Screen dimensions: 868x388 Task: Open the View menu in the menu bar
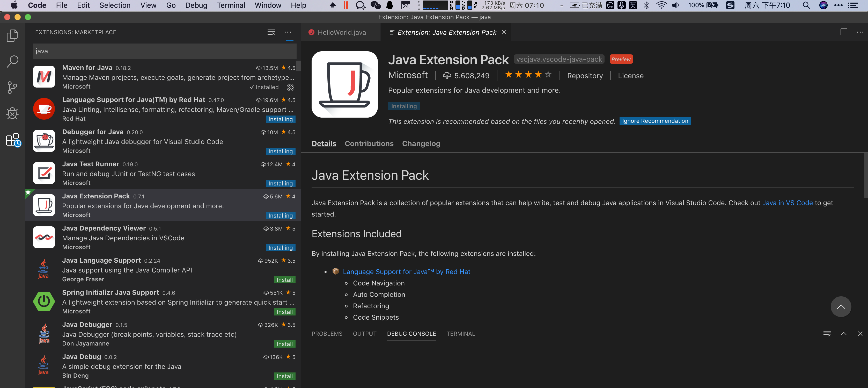tap(148, 5)
